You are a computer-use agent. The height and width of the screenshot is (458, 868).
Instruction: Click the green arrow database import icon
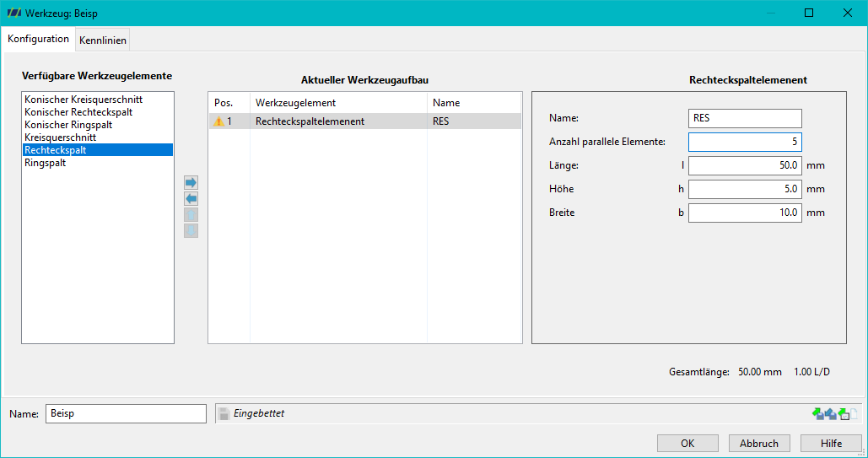(x=844, y=413)
